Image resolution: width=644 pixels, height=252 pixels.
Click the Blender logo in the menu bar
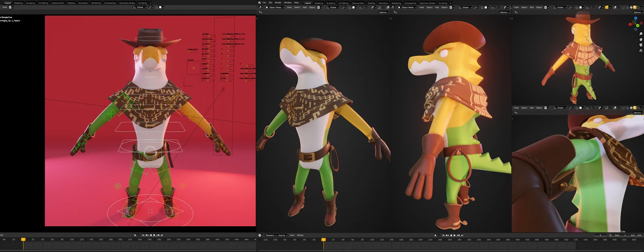(260, 2)
